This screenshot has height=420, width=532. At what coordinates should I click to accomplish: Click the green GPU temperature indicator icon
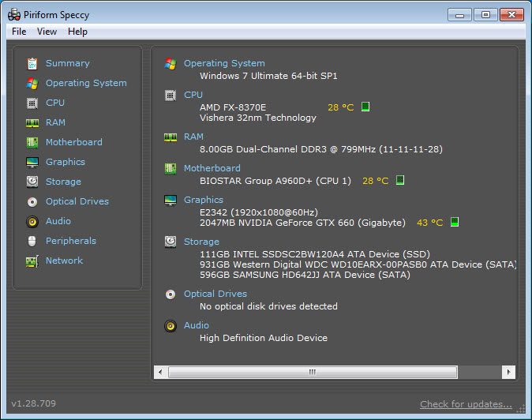[455, 222]
